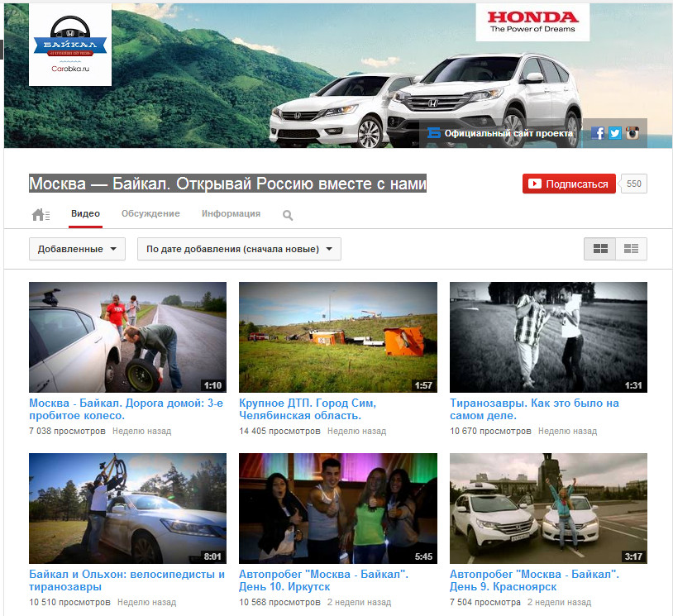Click the 5:45 duration badge

click(423, 556)
